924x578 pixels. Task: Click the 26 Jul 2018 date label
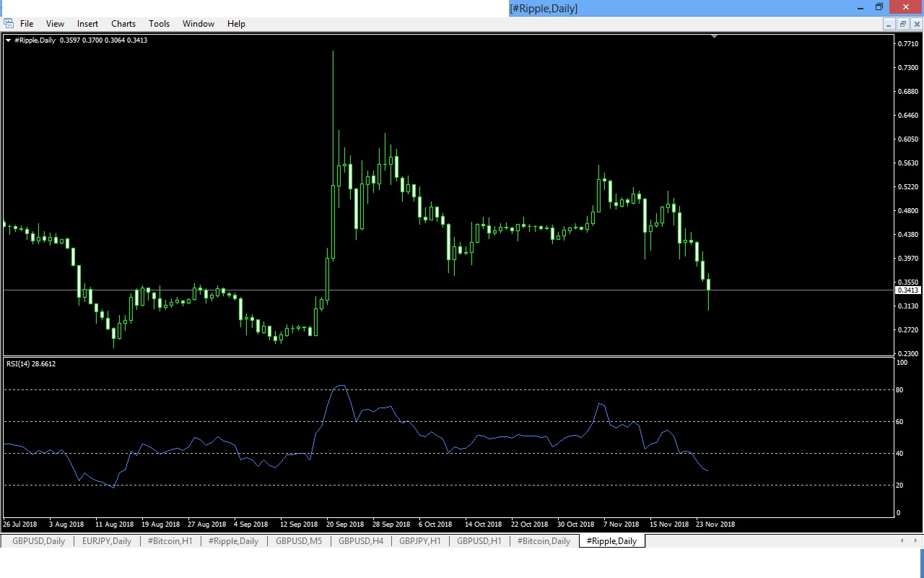(20, 525)
